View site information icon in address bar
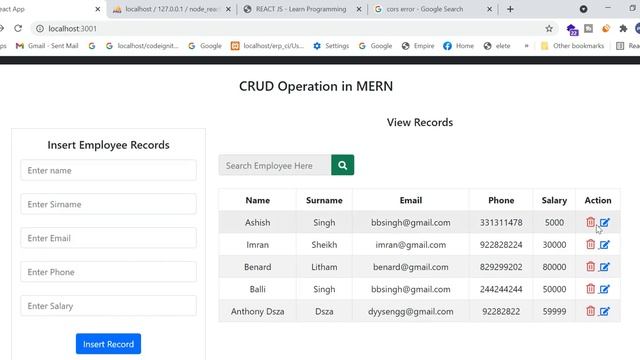 (x=40, y=28)
